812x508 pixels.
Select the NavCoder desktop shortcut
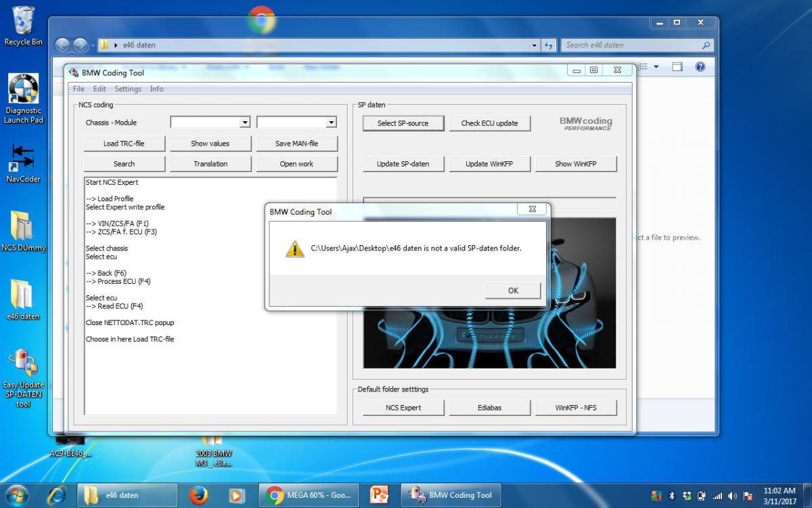[x=23, y=164]
